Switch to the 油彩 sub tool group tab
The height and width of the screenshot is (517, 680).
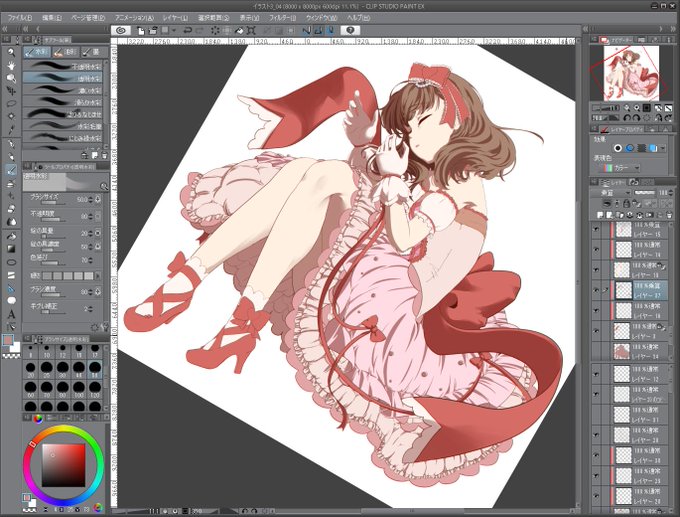[x=65, y=52]
